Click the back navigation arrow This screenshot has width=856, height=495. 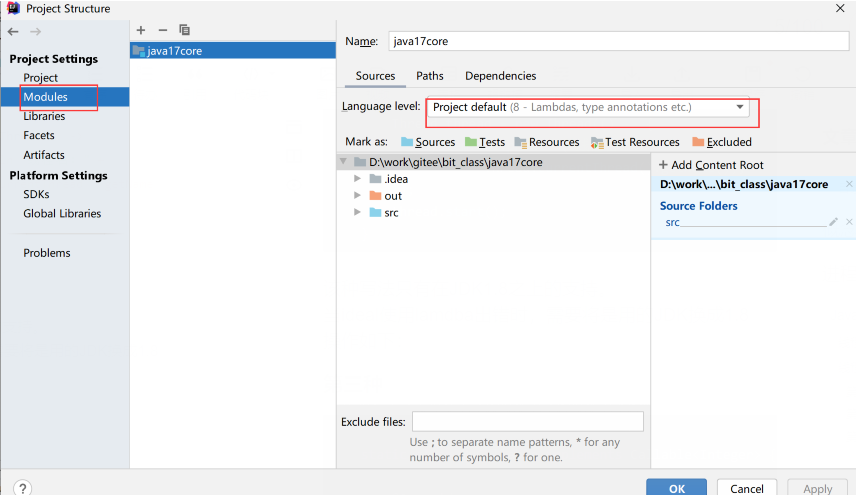pyautogui.click(x=13, y=32)
